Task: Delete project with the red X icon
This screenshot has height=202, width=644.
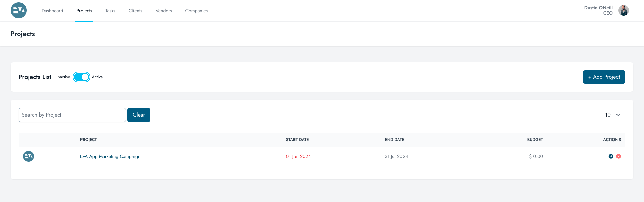Action: (x=619, y=156)
